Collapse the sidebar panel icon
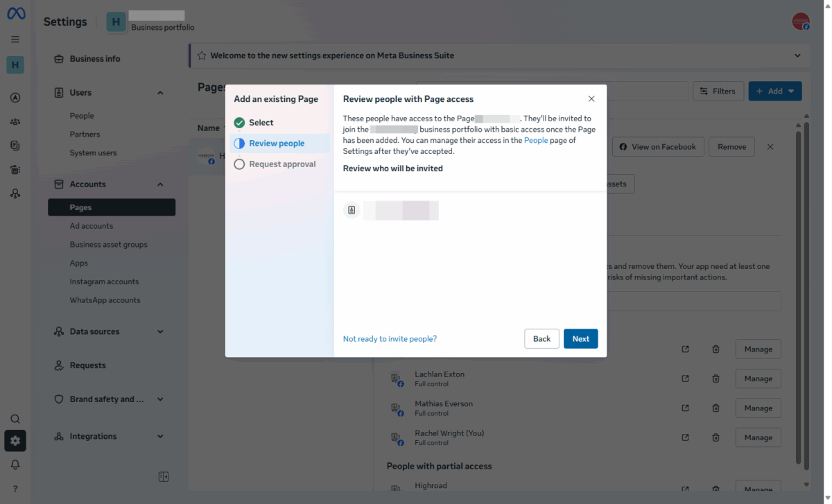Screen dimensions: 832x504 coord(164,476)
